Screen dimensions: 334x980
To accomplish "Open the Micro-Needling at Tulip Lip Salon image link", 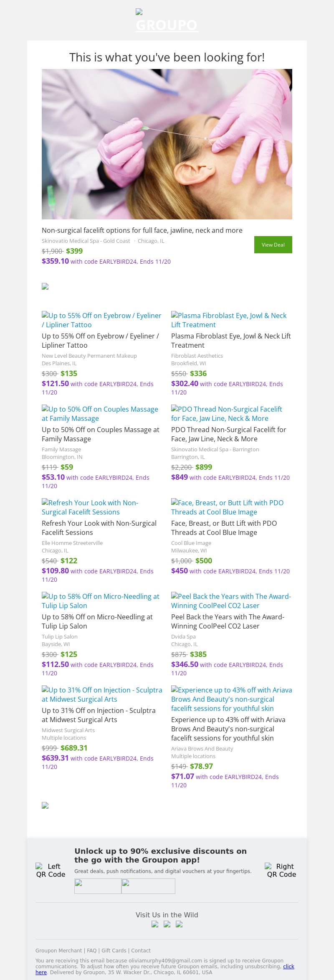I will tap(101, 601).
